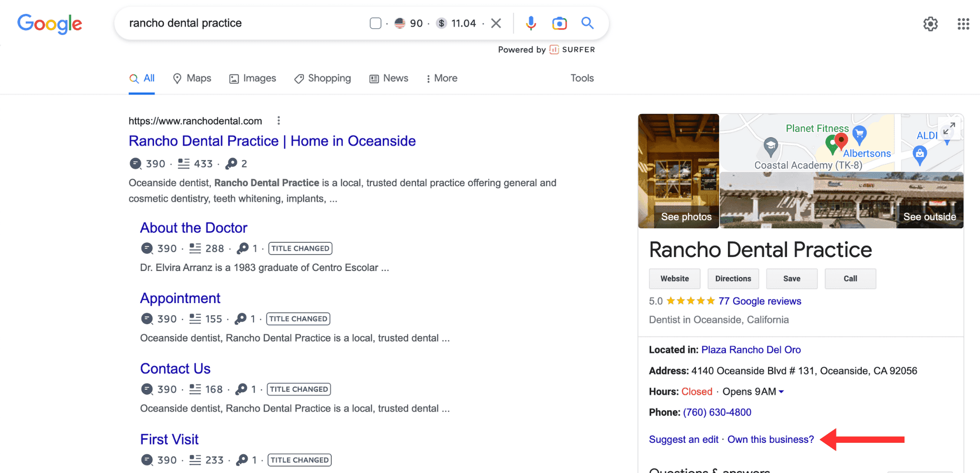Click the keyword icon under Appointment
Screen dimensions: 980x473
click(241, 319)
